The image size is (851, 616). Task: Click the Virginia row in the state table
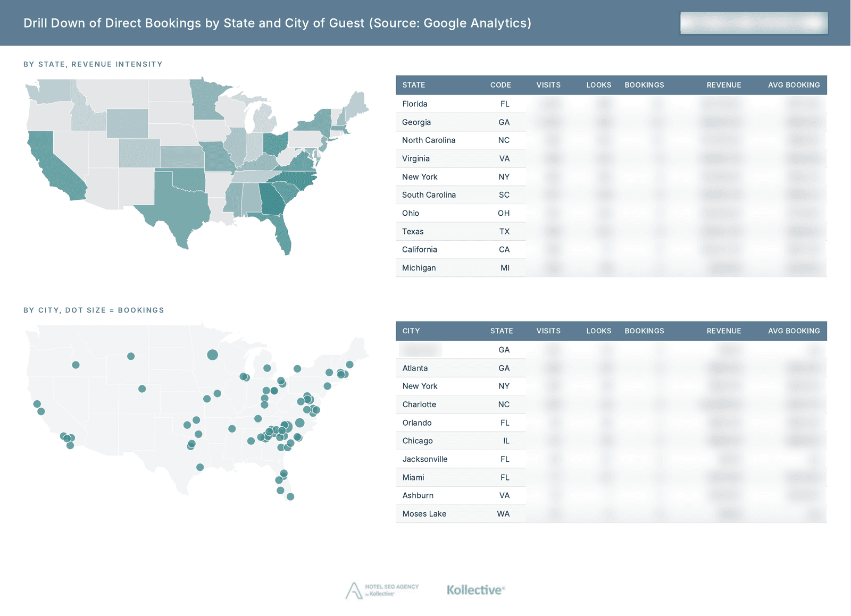tap(611, 159)
